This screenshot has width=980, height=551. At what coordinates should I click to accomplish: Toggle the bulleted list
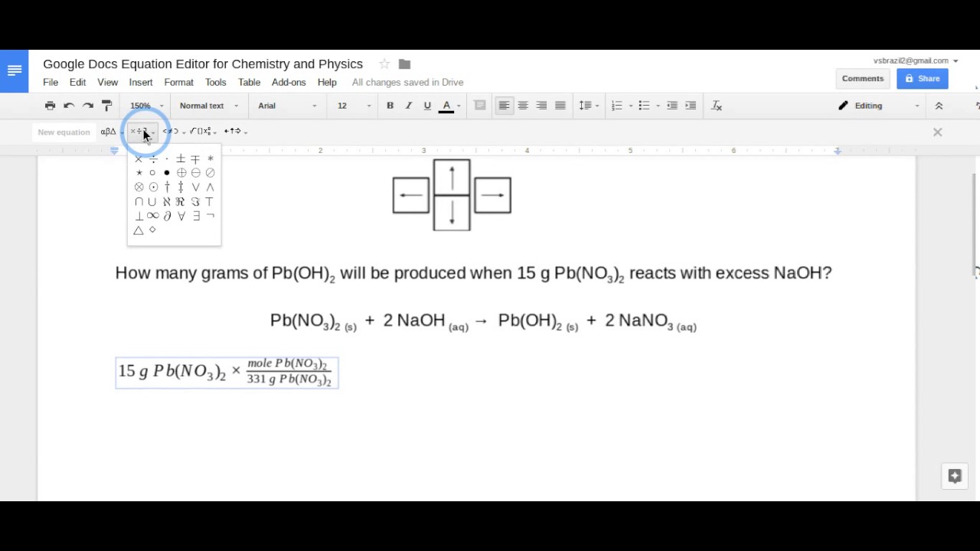coord(644,106)
